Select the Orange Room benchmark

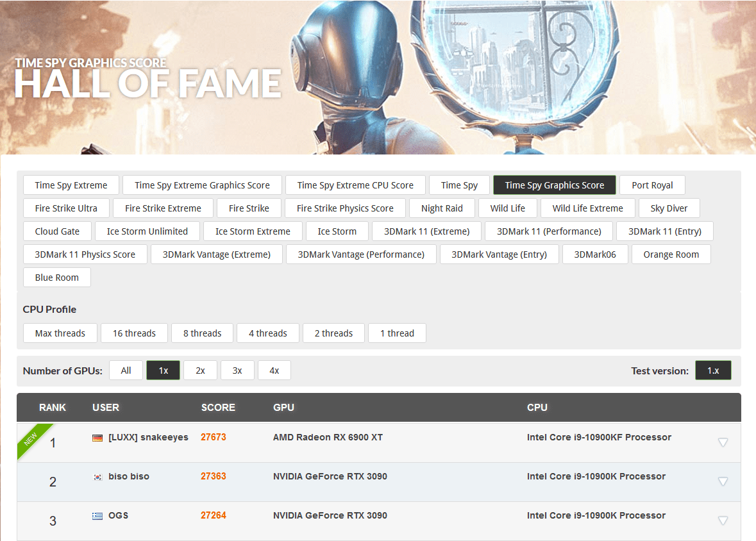pyautogui.click(x=671, y=254)
